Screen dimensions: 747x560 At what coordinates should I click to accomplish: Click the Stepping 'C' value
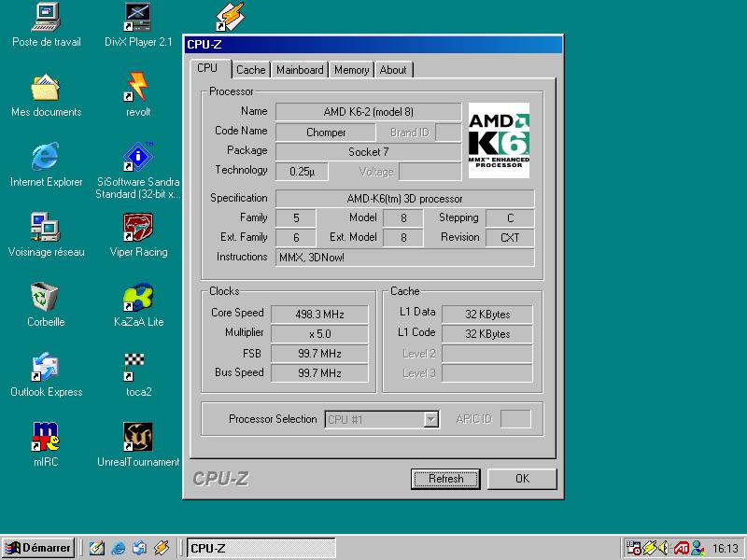click(510, 218)
